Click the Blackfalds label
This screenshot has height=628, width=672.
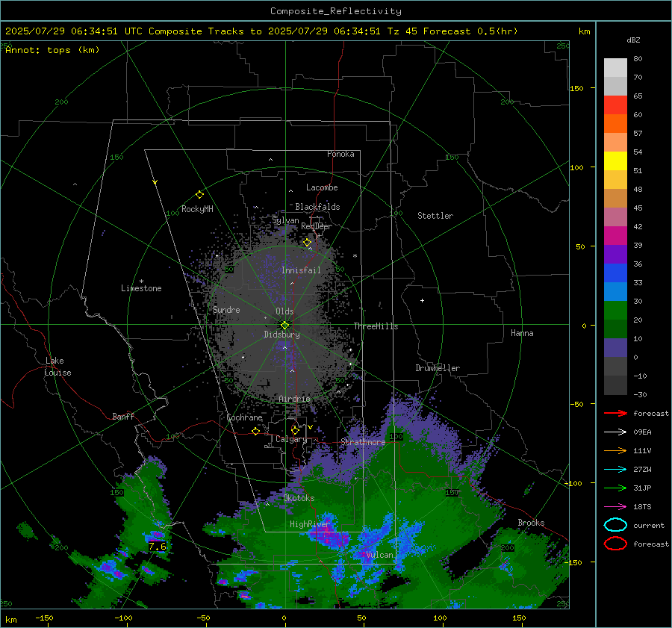click(x=317, y=207)
